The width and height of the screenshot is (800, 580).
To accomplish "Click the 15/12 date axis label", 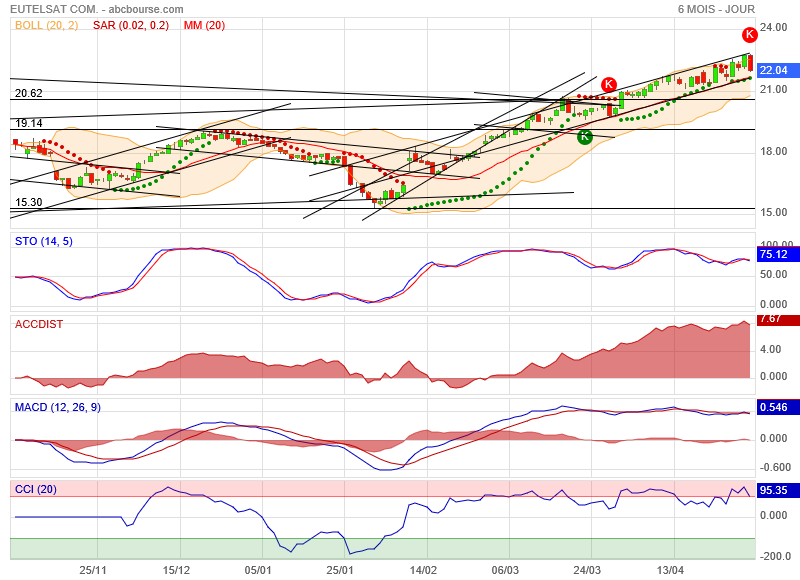I will 176,570.
